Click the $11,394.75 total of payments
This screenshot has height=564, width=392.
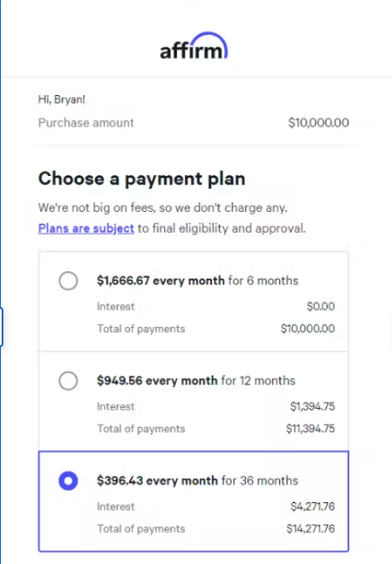tap(310, 428)
